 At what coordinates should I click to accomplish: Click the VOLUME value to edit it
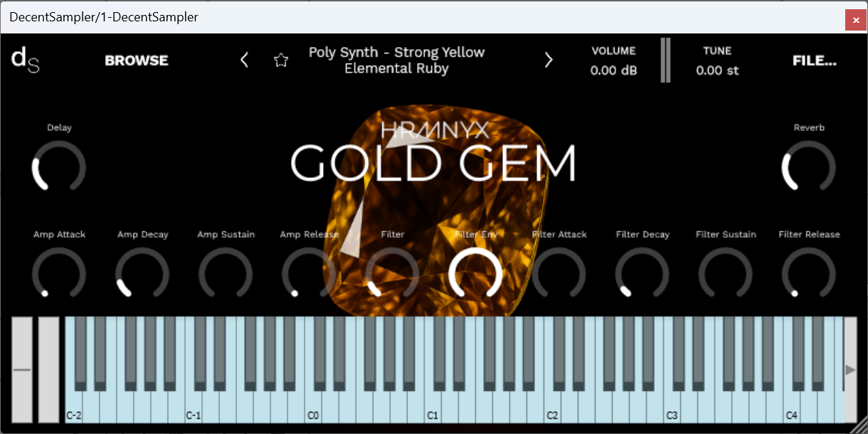click(613, 70)
